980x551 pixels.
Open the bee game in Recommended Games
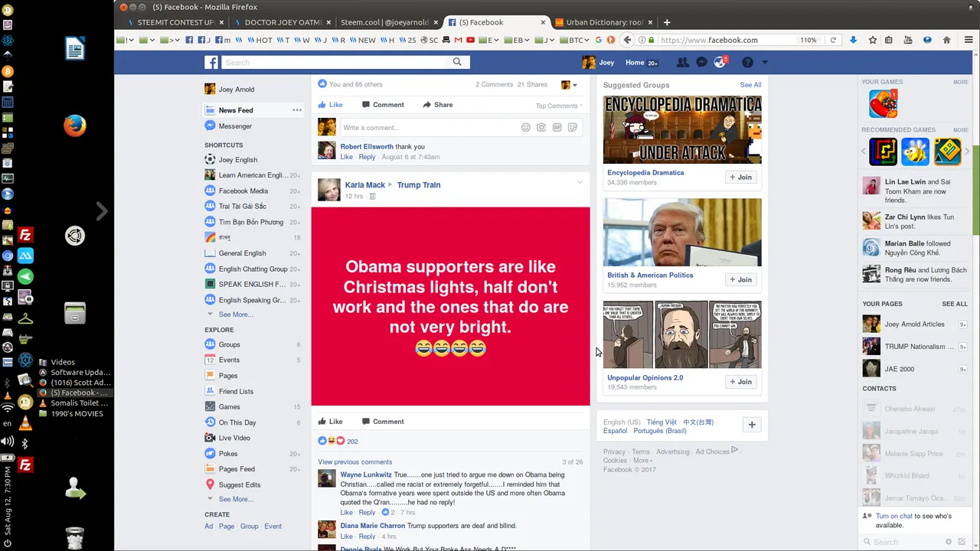(915, 152)
